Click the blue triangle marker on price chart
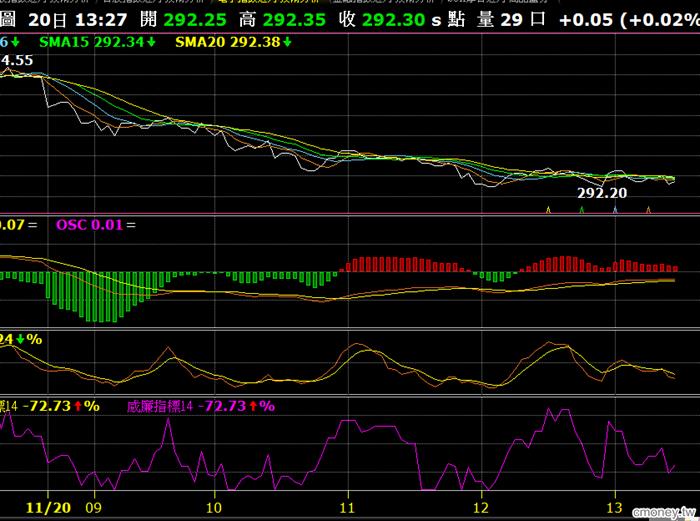Image resolution: width=700 pixels, height=521 pixels. tap(614, 210)
